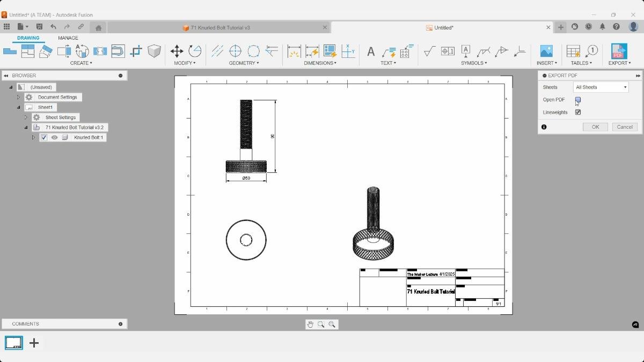The image size is (644, 362).
Task: Select the Sheet1 thumbnail at bottom
Action: click(14, 343)
